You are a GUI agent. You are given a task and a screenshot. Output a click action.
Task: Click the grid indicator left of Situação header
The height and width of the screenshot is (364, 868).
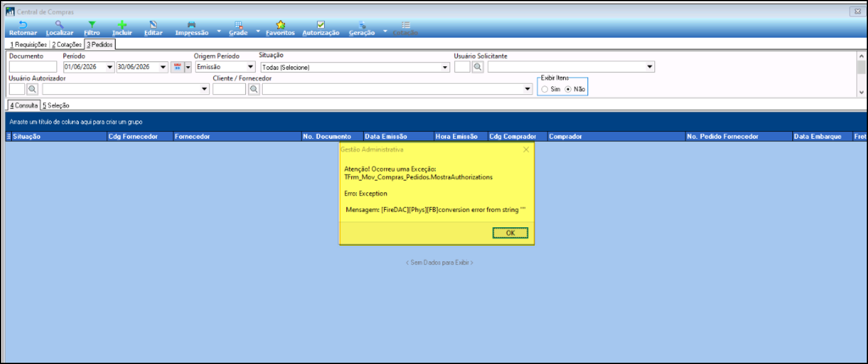(8, 136)
